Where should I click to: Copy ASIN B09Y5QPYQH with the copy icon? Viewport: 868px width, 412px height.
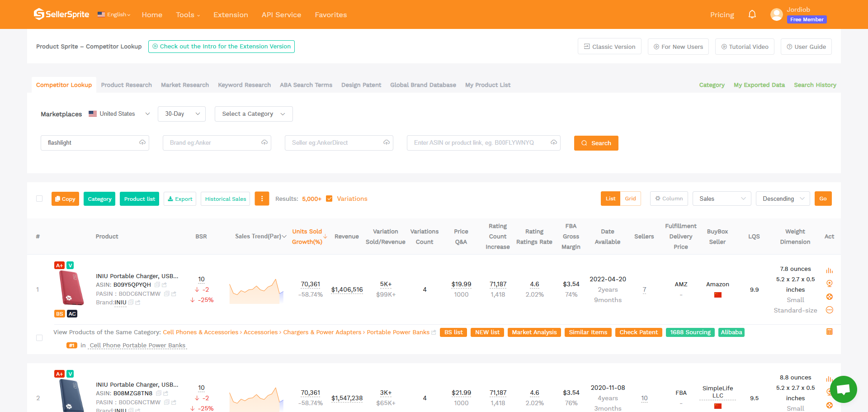click(x=157, y=285)
